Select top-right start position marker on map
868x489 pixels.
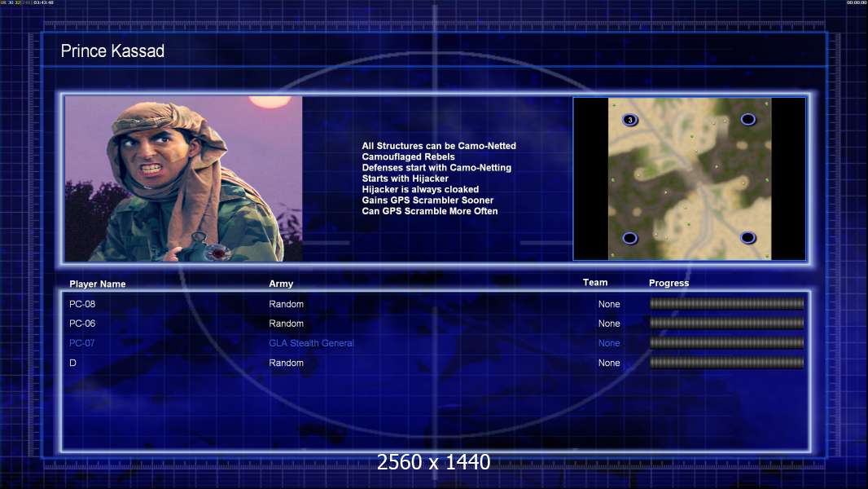(747, 120)
